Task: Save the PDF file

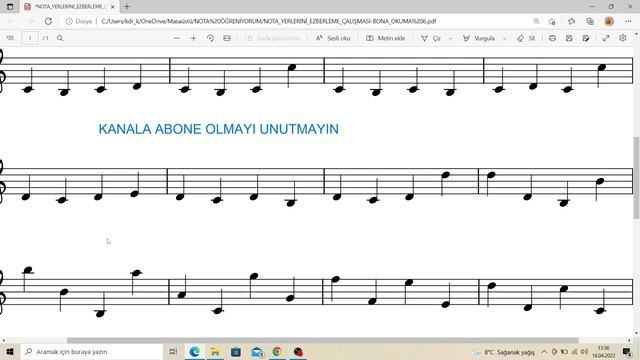Action: point(569,38)
